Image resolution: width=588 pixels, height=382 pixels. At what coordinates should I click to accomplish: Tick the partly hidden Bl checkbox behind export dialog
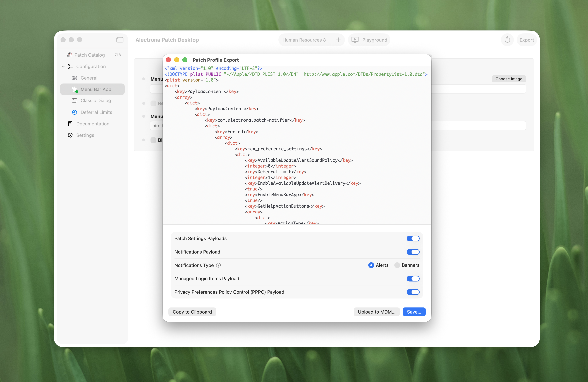click(x=153, y=140)
